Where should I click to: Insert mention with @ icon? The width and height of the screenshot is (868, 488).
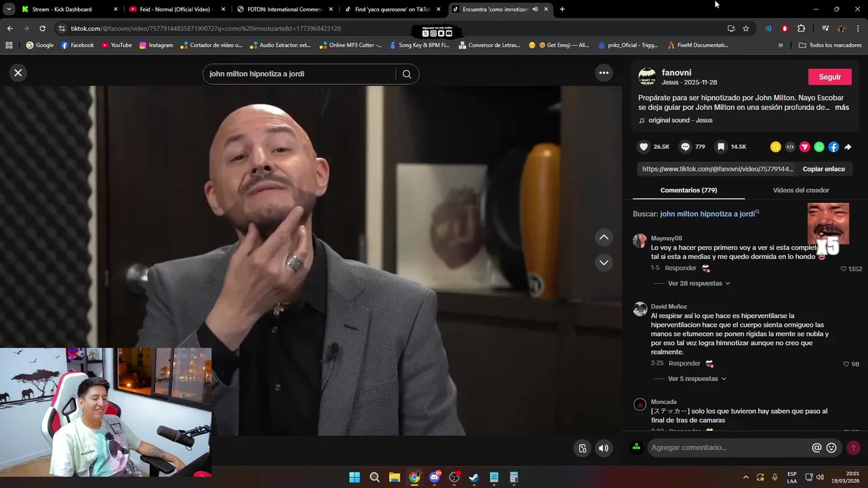(x=816, y=447)
